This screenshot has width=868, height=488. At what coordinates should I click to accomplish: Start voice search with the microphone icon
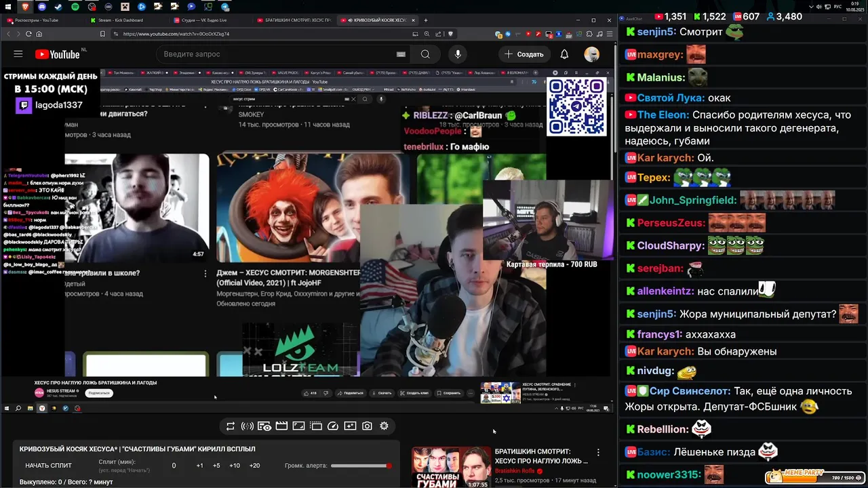tap(458, 54)
